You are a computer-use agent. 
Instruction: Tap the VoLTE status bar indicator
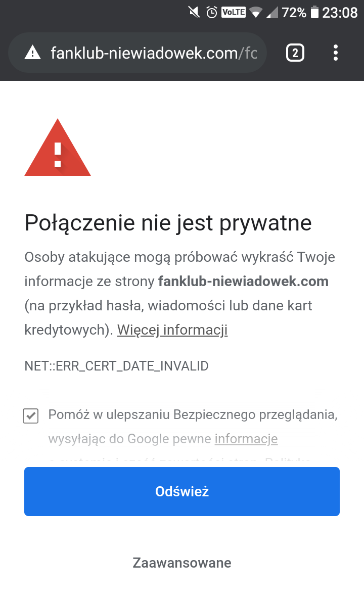(x=234, y=12)
